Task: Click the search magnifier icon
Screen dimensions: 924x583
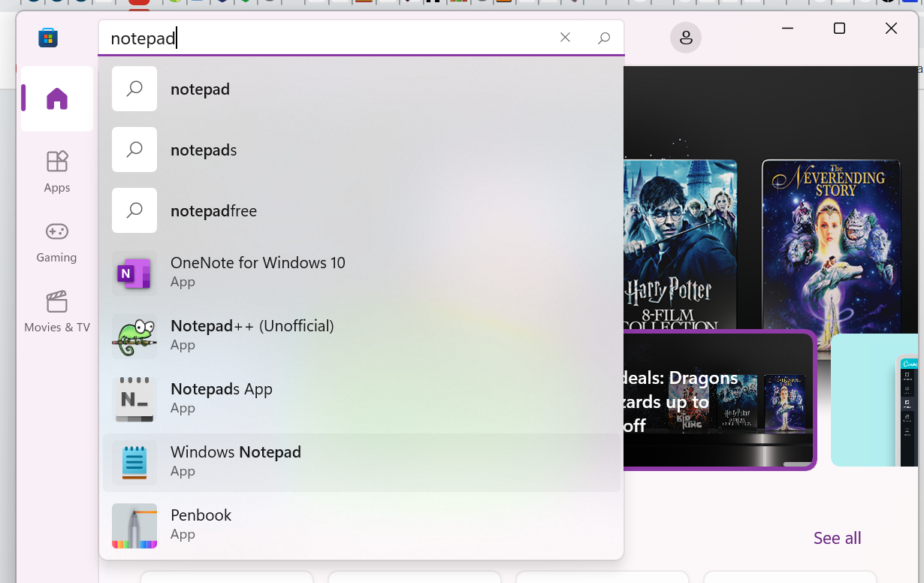Action: click(604, 38)
